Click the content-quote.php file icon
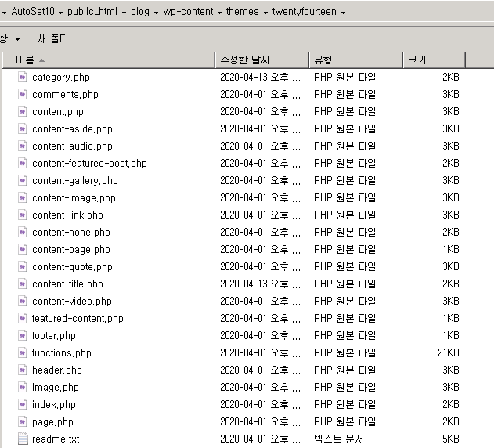This screenshot has height=448, width=494. 23,267
